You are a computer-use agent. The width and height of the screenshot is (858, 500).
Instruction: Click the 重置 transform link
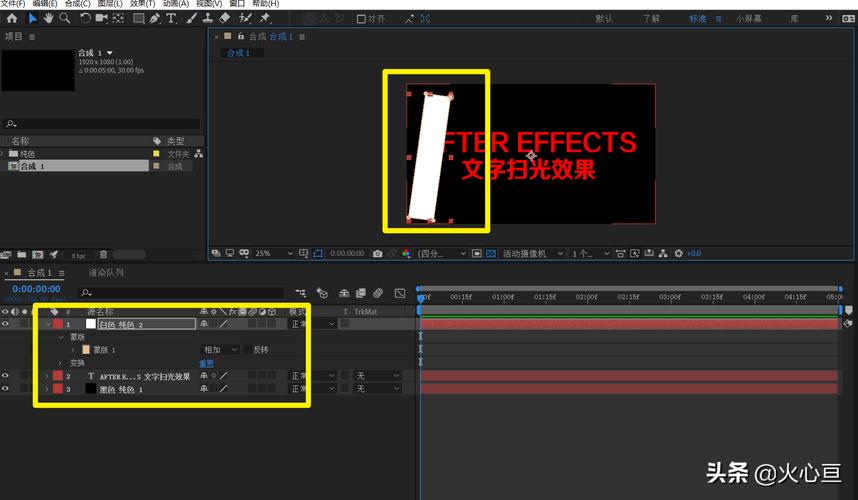pos(206,363)
